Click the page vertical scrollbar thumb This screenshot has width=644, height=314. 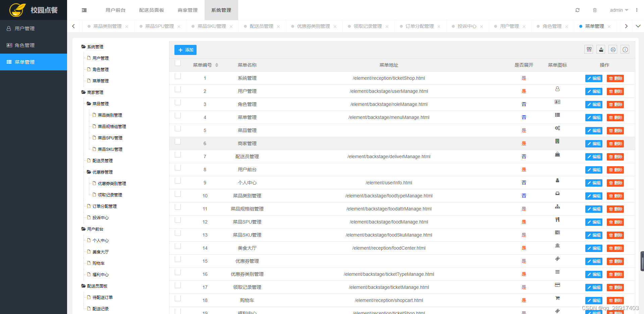642,261
